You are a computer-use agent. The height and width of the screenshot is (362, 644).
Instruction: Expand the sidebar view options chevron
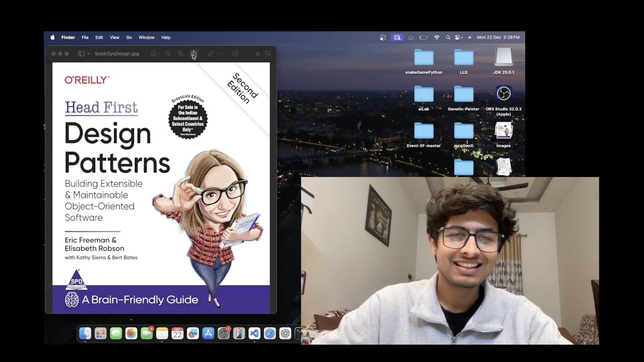click(x=89, y=53)
